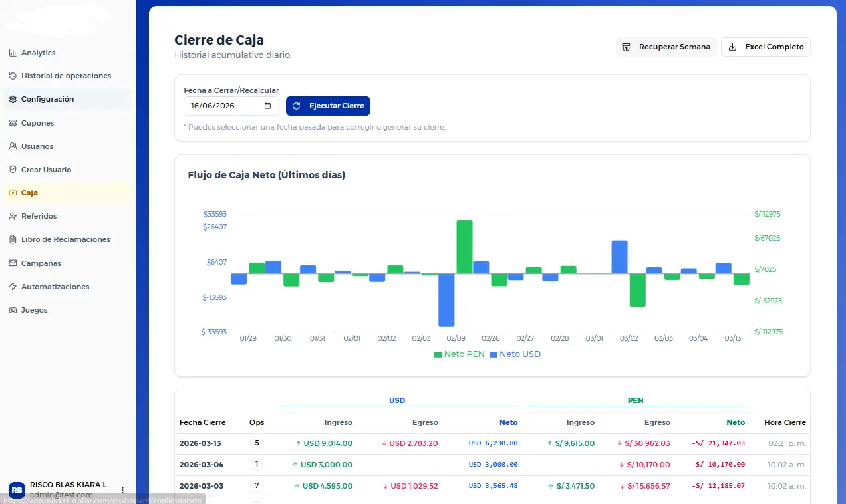Click the Automatizaciones lightning icon
Screen dimensions: 846x504
(13, 287)
